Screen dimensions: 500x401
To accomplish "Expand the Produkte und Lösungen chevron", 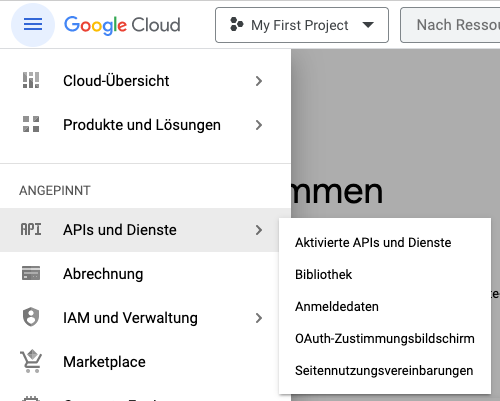I will pyautogui.click(x=259, y=125).
